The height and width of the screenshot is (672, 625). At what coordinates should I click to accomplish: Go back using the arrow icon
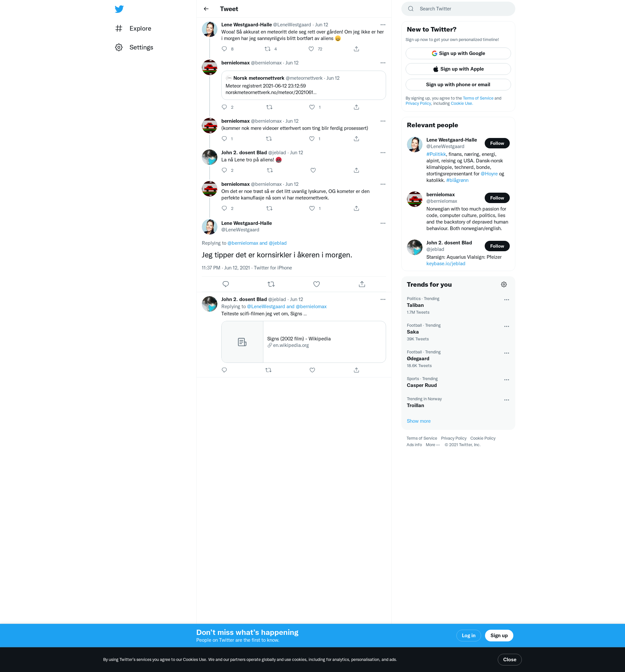206,9
